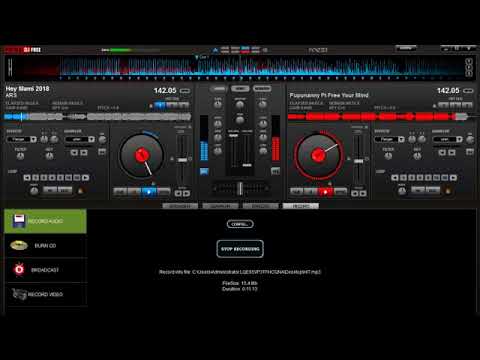Click the crossfader handle
Screen dimensions: 480x360
coord(240,189)
